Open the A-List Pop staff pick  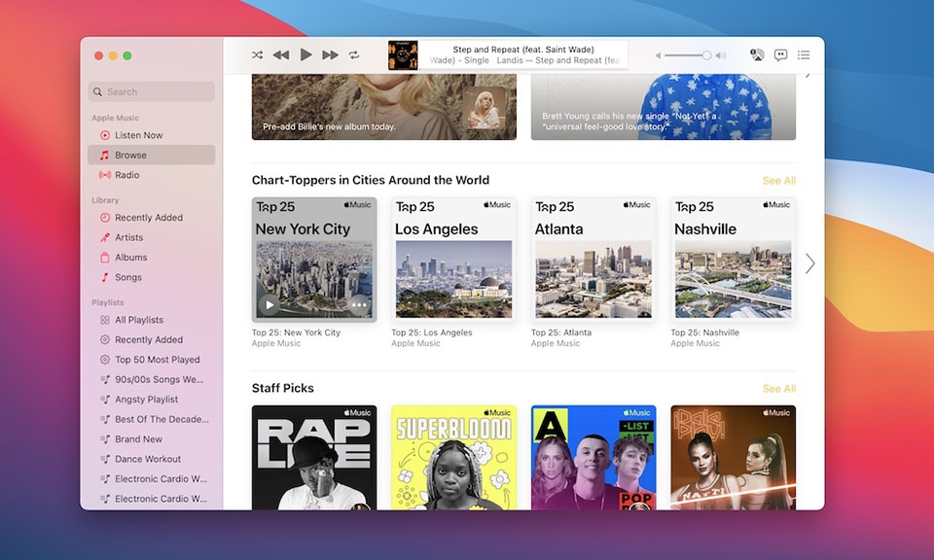[593, 458]
